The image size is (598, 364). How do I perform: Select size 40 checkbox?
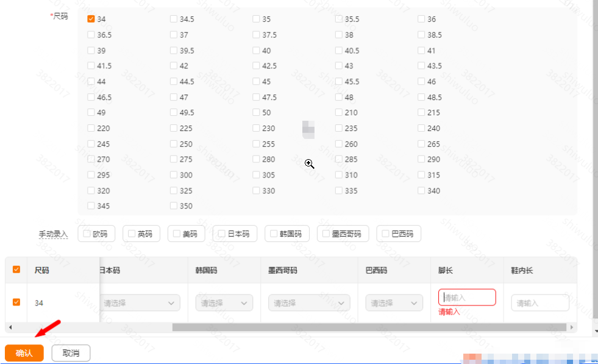click(255, 50)
